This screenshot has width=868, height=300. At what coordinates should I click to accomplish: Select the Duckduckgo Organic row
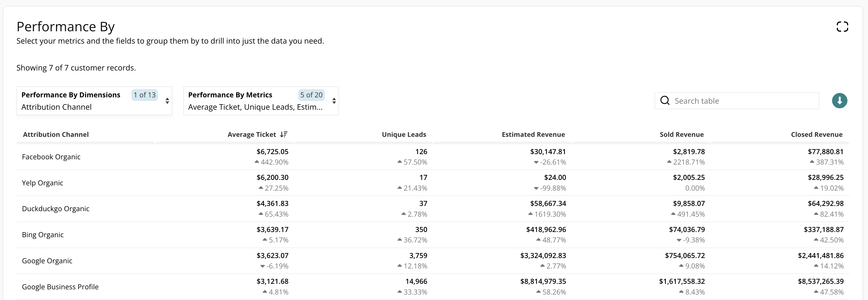56,209
